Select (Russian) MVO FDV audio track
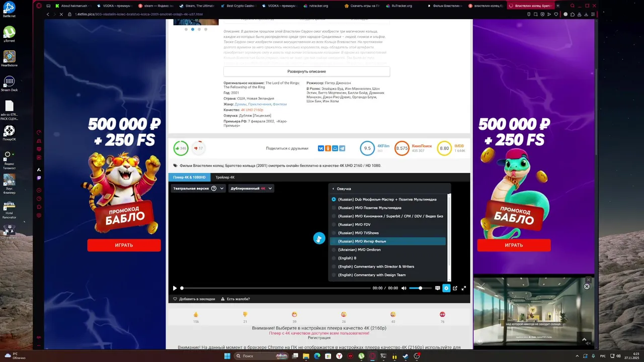Image resolution: width=644 pixels, height=362 pixels. [388, 225]
